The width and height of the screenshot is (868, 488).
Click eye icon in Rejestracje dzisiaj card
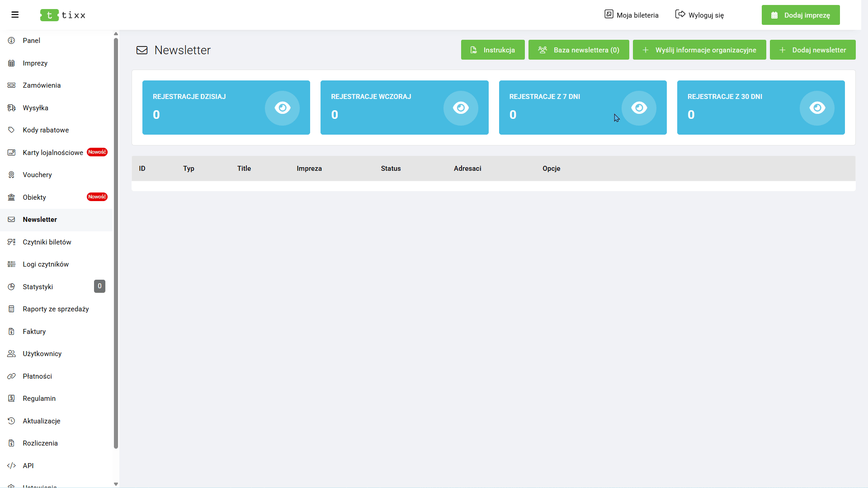pos(282,108)
